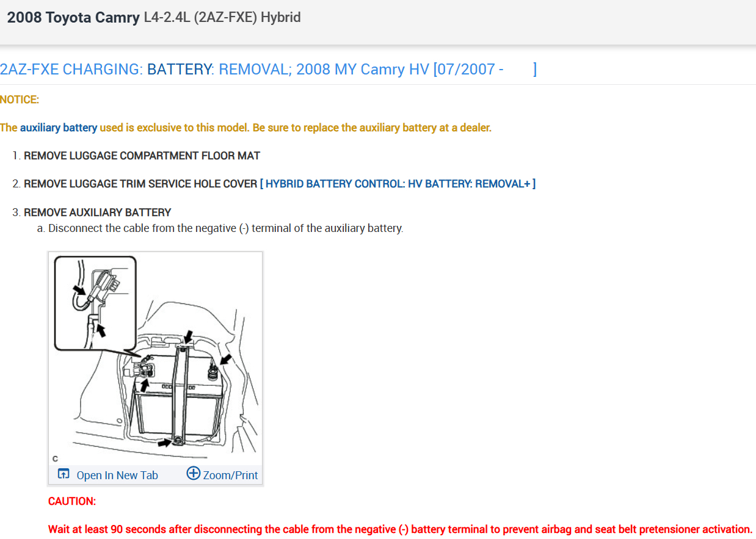This screenshot has width=756, height=539.
Task: Click the red CAUTION heading
Action: coord(72,501)
